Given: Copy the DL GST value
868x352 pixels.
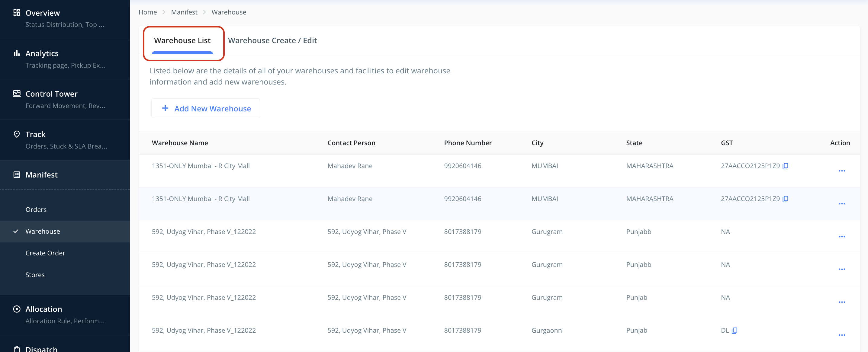Looking at the screenshot, I should point(735,331).
